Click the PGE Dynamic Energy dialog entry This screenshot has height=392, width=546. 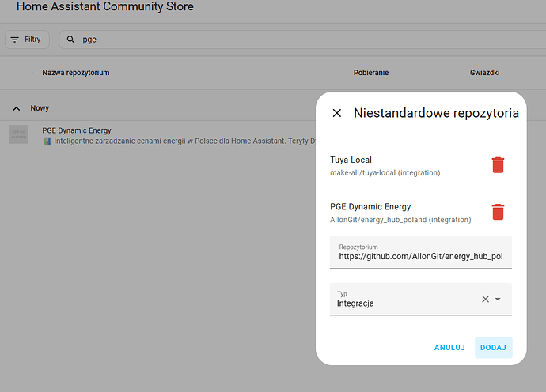click(x=370, y=207)
